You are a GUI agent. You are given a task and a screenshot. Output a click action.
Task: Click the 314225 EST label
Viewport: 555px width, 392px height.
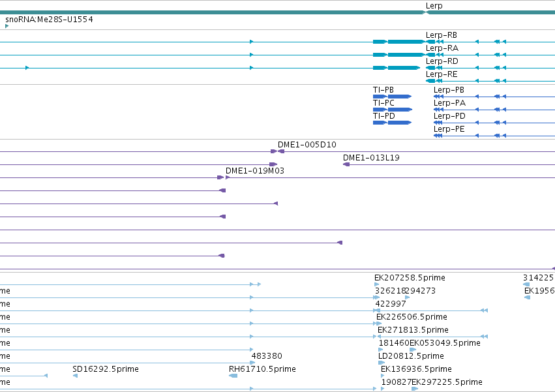point(538,278)
